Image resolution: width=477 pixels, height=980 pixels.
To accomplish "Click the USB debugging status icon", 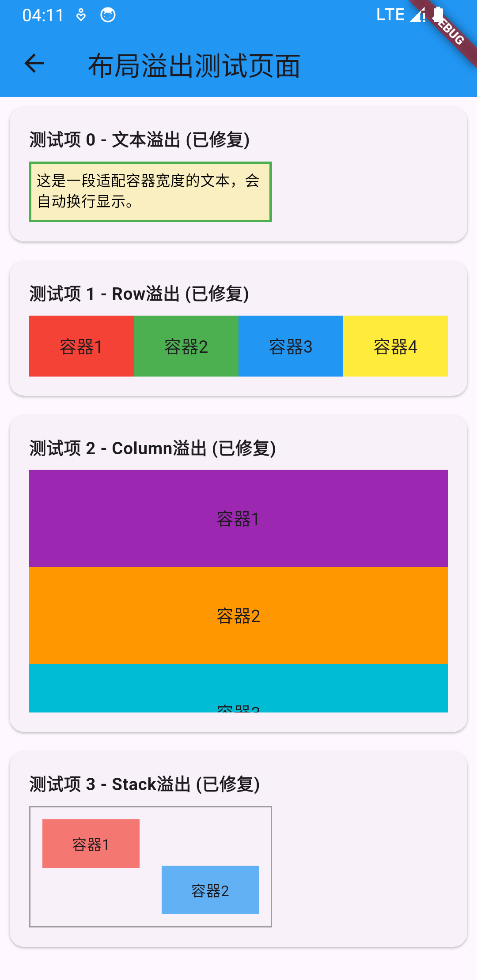I will tap(80, 15).
